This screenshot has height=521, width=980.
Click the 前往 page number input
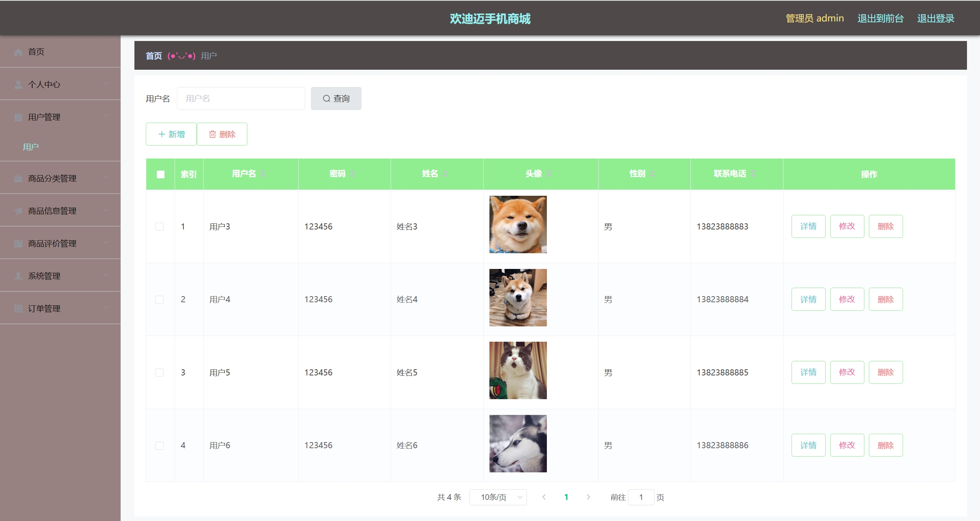(641, 497)
